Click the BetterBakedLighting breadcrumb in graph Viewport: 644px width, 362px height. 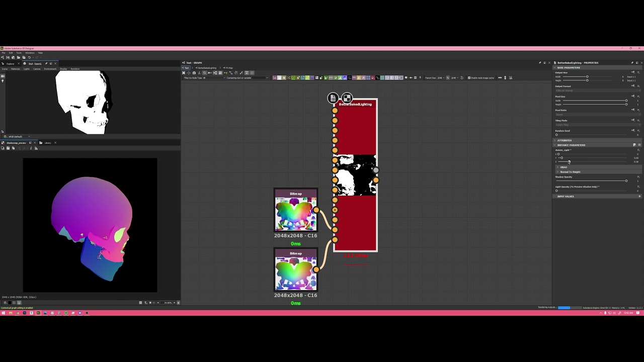(207, 68)
